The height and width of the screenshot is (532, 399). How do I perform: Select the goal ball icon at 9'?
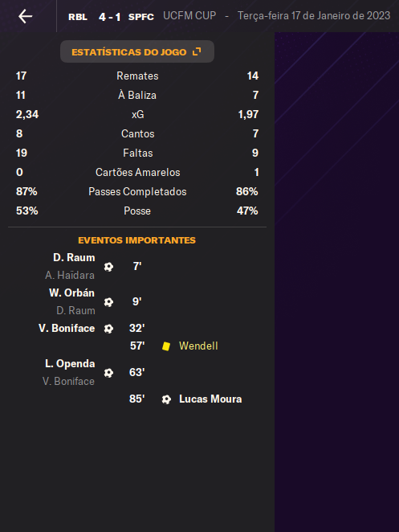[x=108, y=302]
